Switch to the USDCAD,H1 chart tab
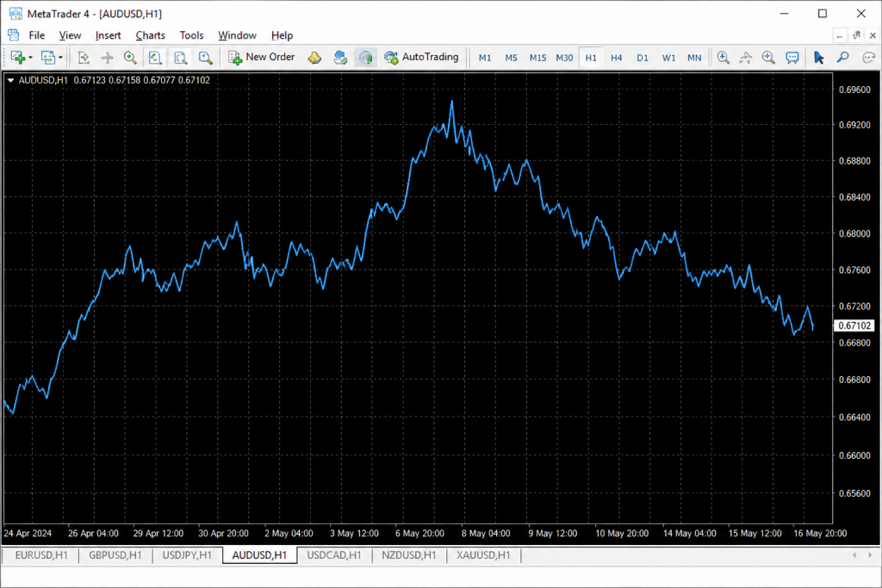Screen dimensions: 882x588 tap(334, 554)
